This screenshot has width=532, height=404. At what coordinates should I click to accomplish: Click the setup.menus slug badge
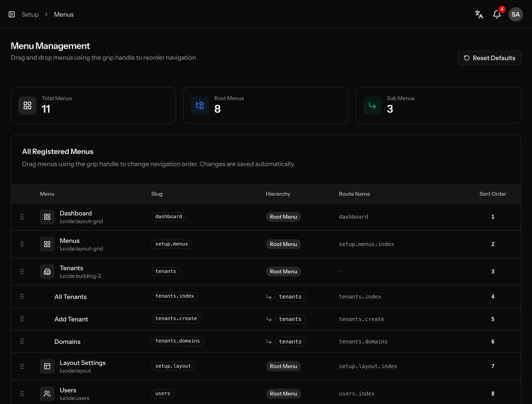(x=171, y=244)
